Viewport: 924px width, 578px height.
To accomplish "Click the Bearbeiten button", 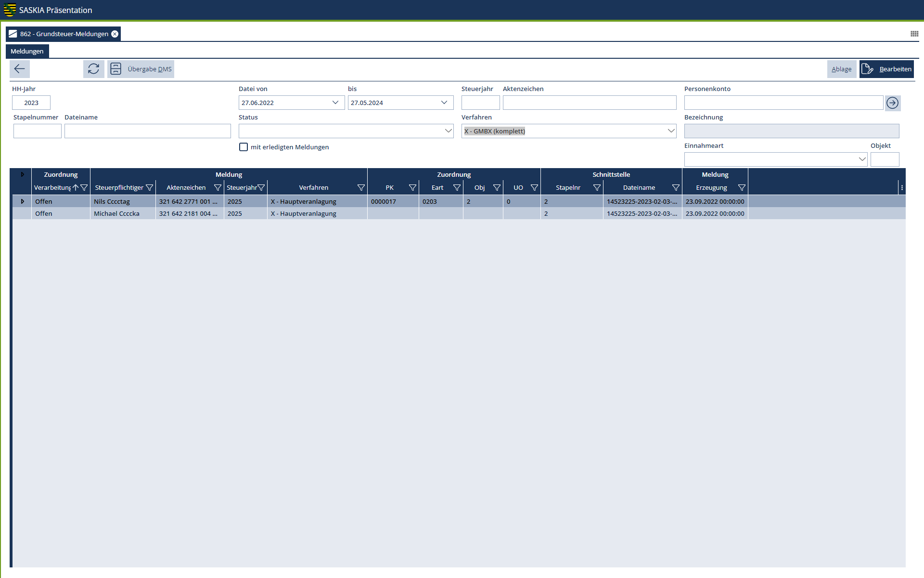I will pos(886,69).
